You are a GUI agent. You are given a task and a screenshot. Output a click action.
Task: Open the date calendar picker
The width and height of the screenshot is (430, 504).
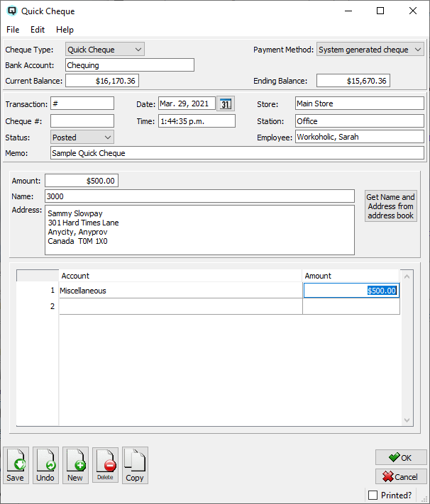coord(226,103)
